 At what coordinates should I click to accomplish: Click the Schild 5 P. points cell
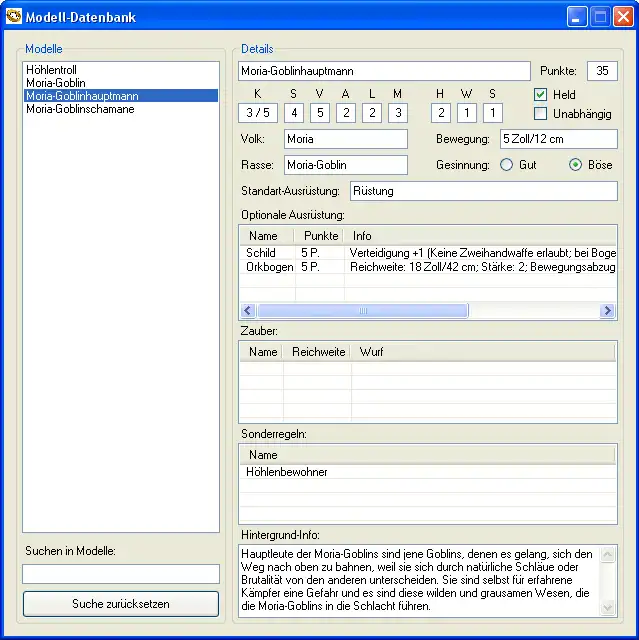point(320,253)
